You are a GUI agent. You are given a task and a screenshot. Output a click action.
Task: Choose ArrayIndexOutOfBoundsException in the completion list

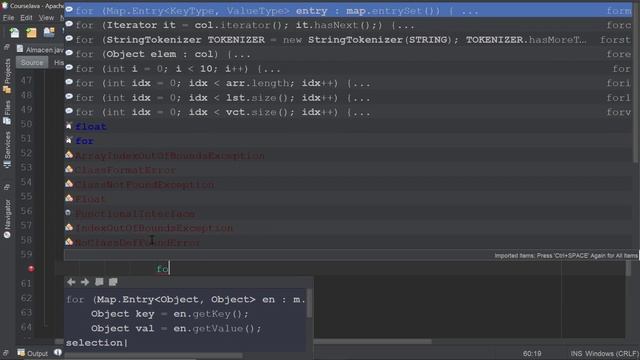[x=349, y=156]
